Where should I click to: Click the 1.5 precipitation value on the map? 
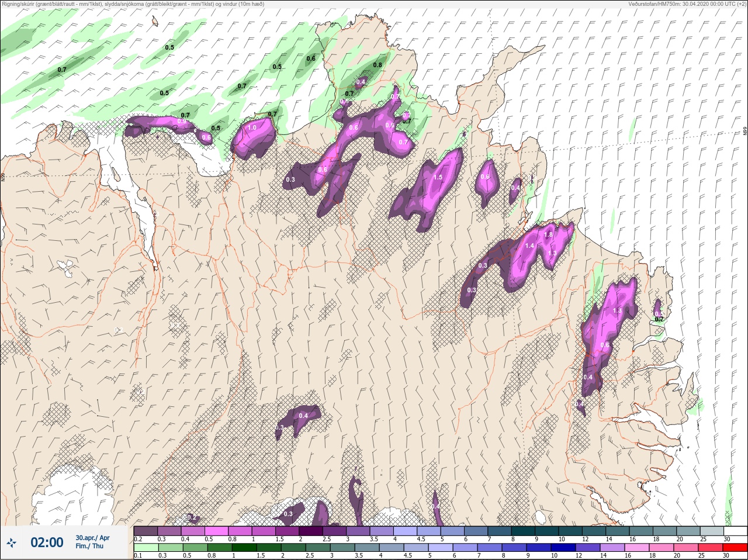[438, 177]
